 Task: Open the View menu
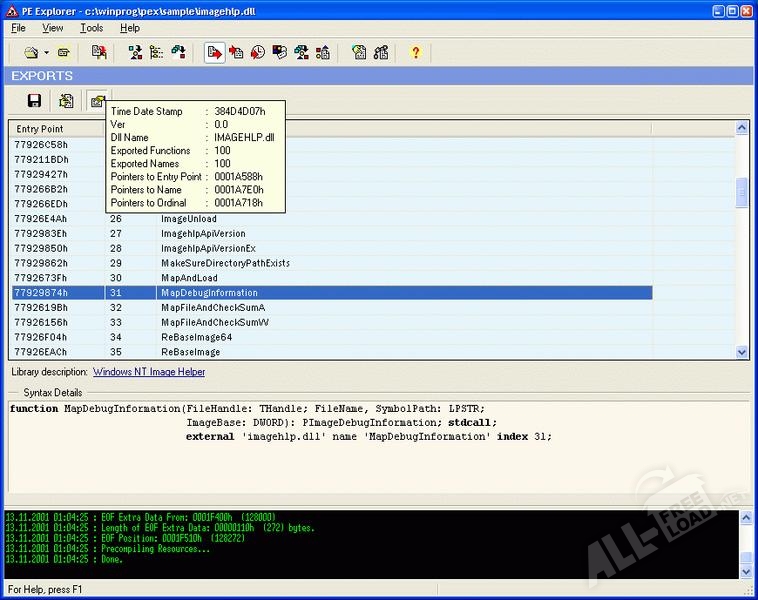52,28
